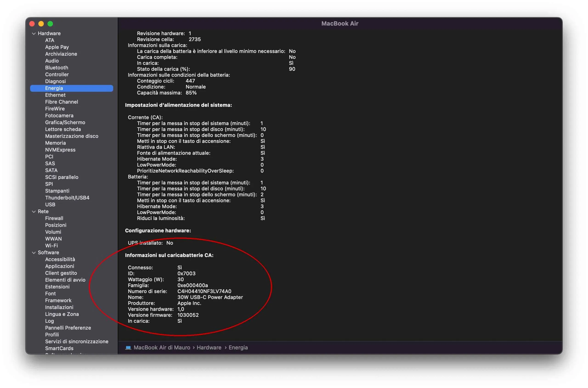Click the MacBook icon in the breadcrumb bar
588x388 pixels.
pos(128,347)
